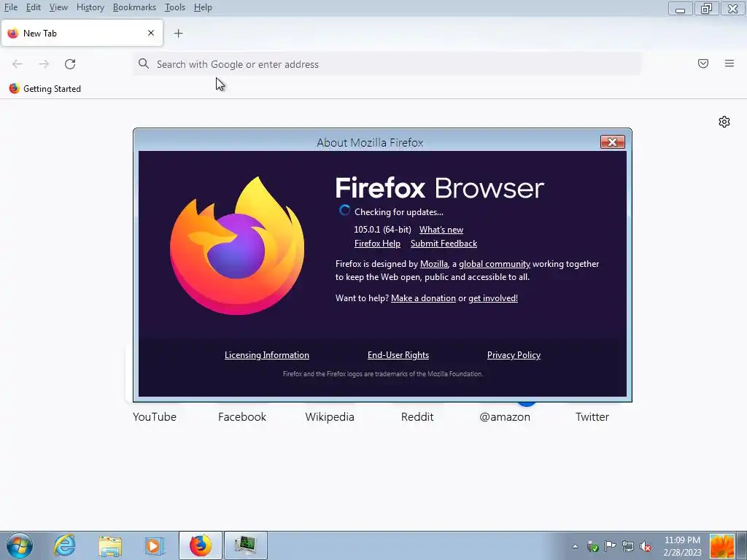Close the New Tab tab

151,33
